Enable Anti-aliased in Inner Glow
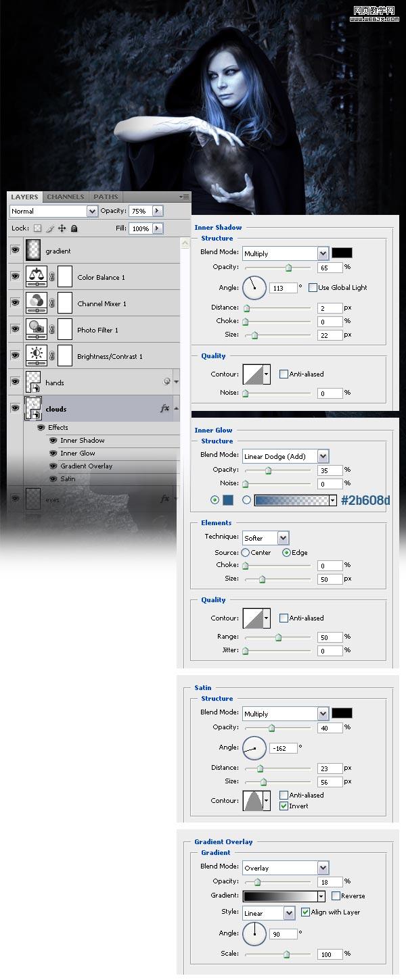The image size is (406, 980). [x=284, y=618]
